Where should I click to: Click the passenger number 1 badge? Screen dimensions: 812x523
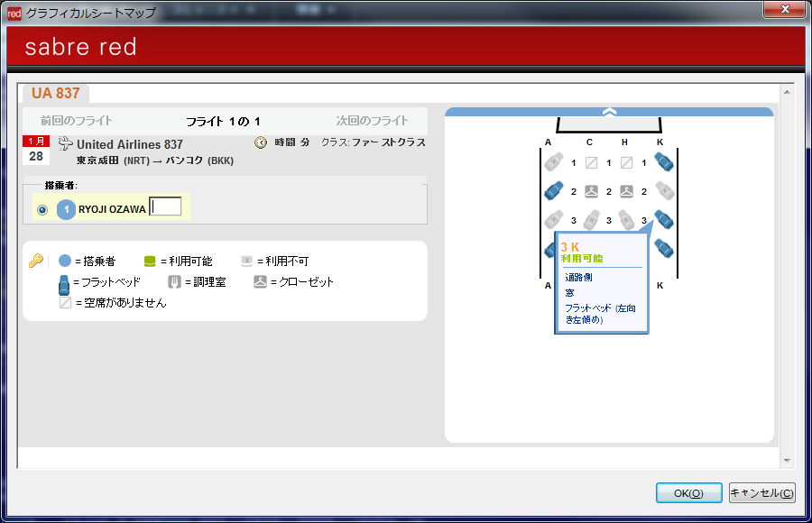(x=66, y=209)
